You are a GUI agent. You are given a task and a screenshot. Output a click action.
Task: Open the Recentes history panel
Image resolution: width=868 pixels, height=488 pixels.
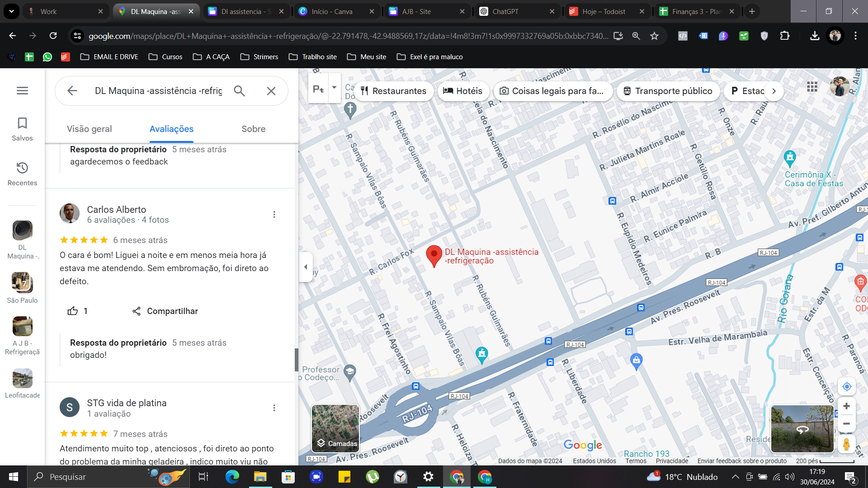coord(22,174)
